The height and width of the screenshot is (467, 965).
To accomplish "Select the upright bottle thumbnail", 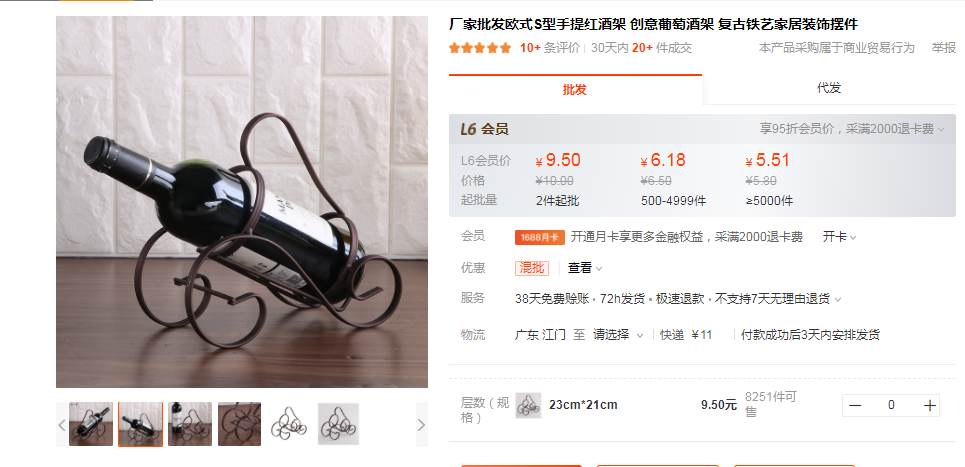I will click(190, 424).
